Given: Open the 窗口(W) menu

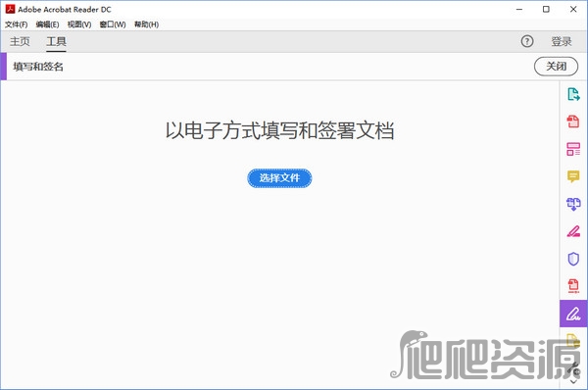Looking at the screenshot, I should (113, 24).
